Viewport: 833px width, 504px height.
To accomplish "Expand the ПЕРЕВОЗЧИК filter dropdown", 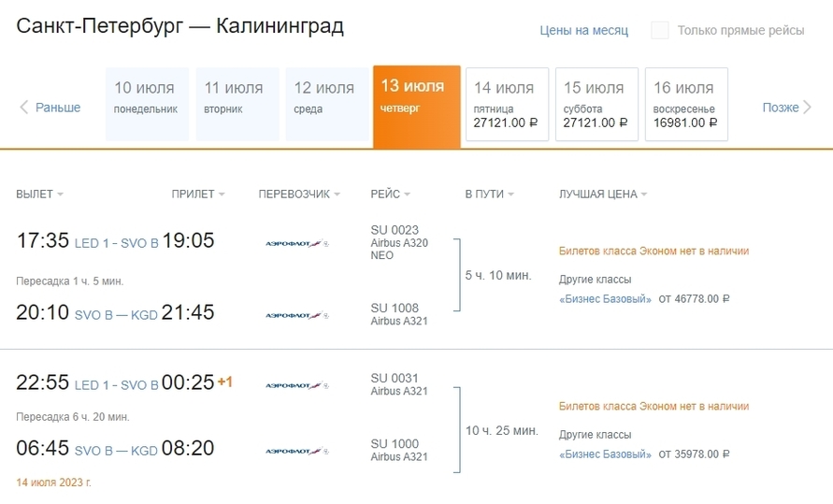I will pyautogui.click(x=299, y=194).
